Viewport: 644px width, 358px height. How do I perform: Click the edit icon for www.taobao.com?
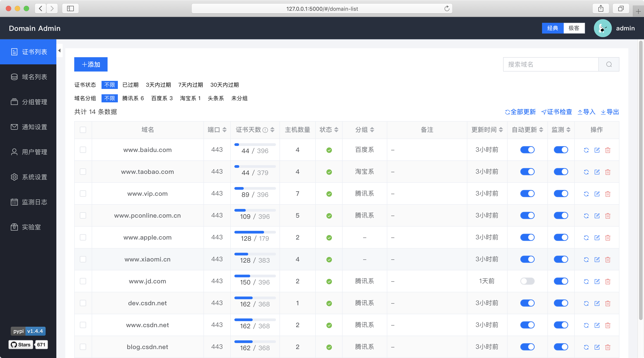597,171
